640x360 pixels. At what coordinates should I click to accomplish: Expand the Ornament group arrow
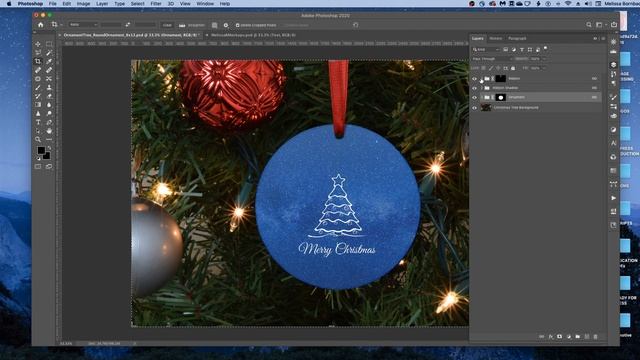482,97
